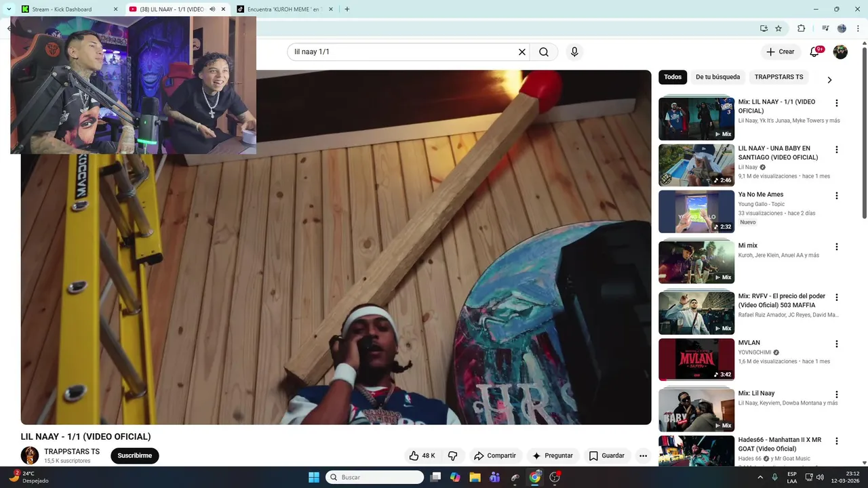Open a new browser tab

tap(347, 9)
